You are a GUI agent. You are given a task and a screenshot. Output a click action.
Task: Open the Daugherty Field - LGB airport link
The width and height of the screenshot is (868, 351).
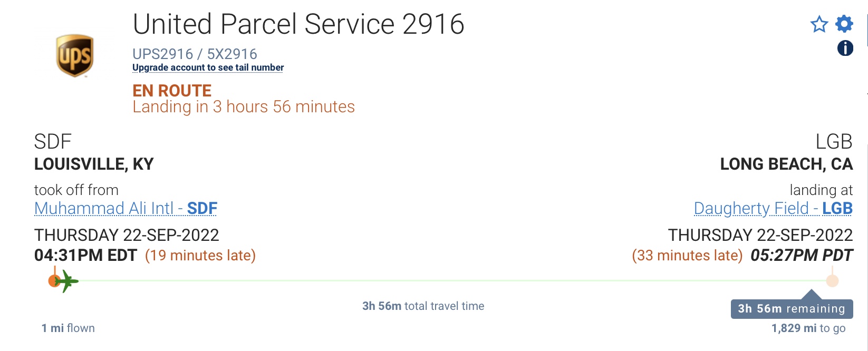tap(773, 209)
